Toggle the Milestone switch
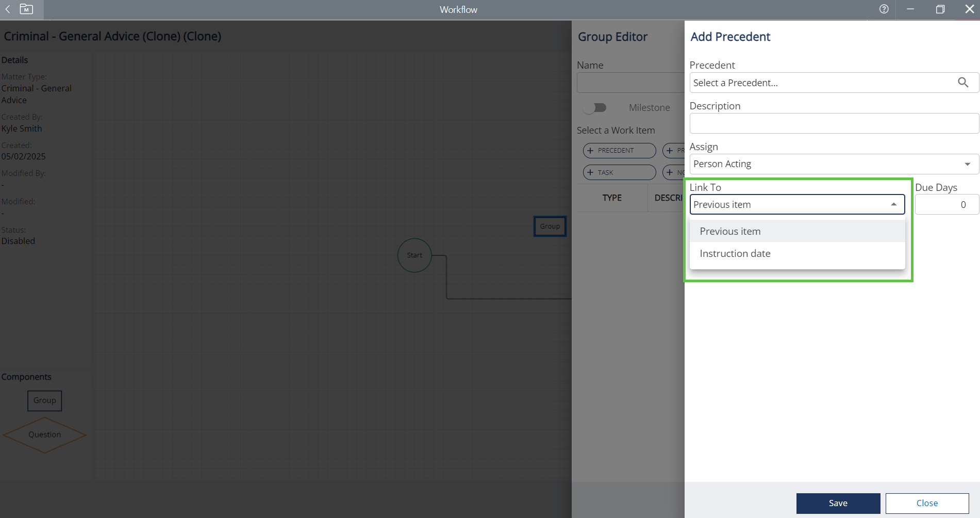 (x=594, y=108)
